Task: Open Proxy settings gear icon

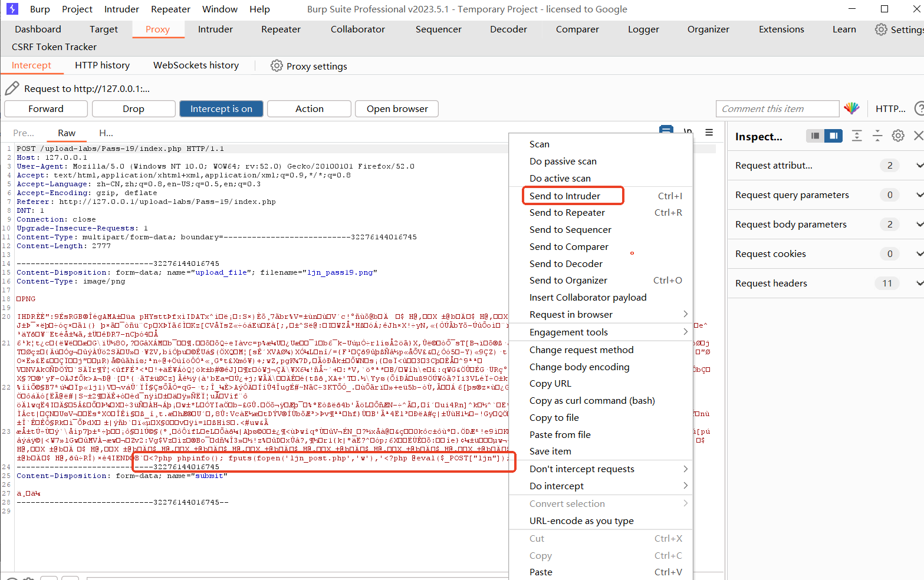Action: [x=277, y=65]
